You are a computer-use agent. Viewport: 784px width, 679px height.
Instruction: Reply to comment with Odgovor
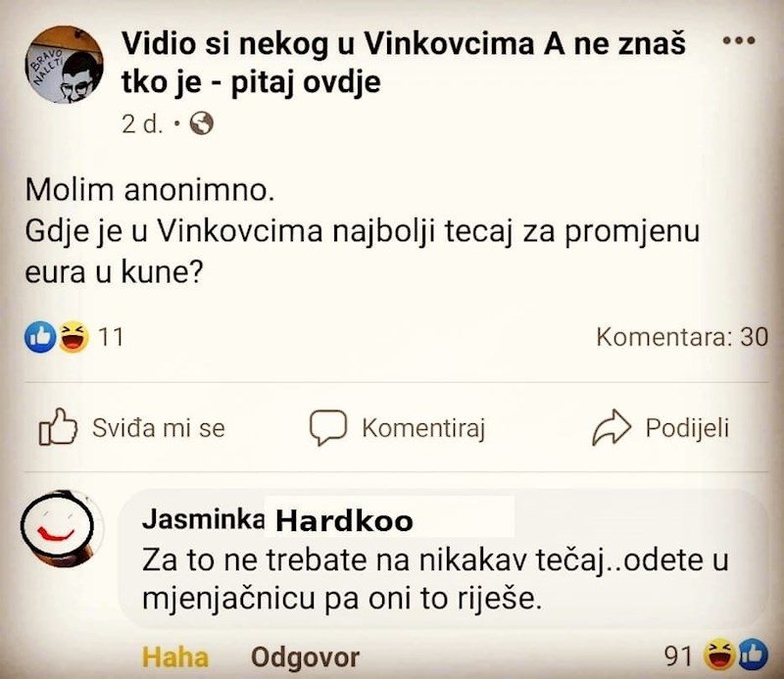coord(305,657)
